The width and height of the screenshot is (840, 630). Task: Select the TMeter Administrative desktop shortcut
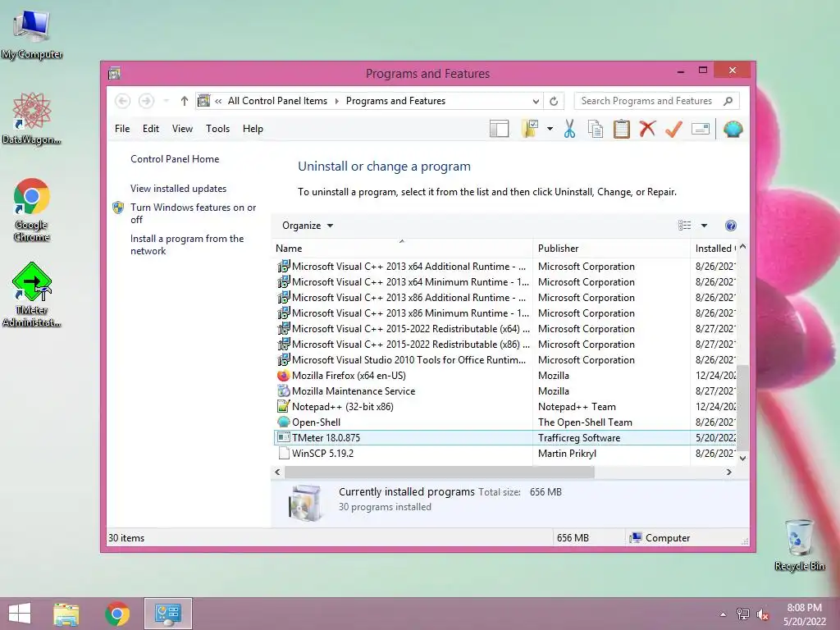coord(32,294)
